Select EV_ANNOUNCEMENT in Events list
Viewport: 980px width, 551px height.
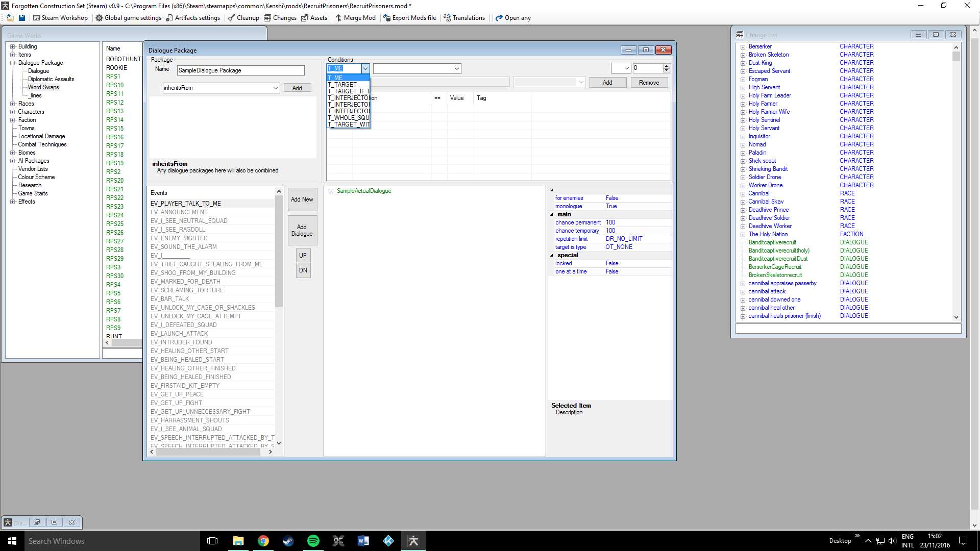click(179, 212)
